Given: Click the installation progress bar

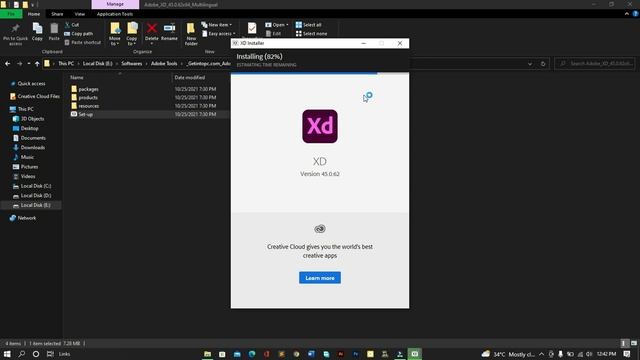Looking at the screenshot, I should (x=320, y=73).
